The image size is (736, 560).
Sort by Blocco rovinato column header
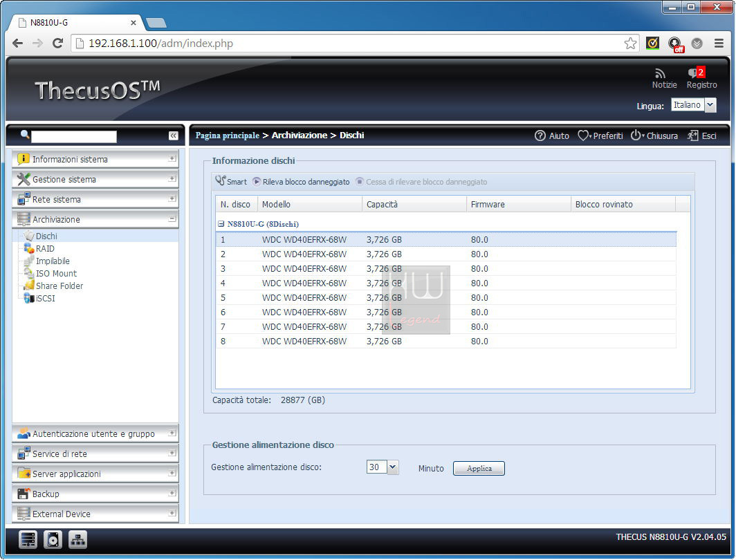[x=623, y=204]
